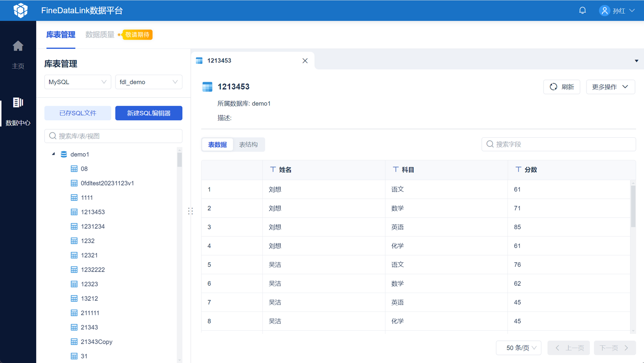Screen dimensions: 644x363
Task: Select table 1213453 in tree
Action: point(93,212)
